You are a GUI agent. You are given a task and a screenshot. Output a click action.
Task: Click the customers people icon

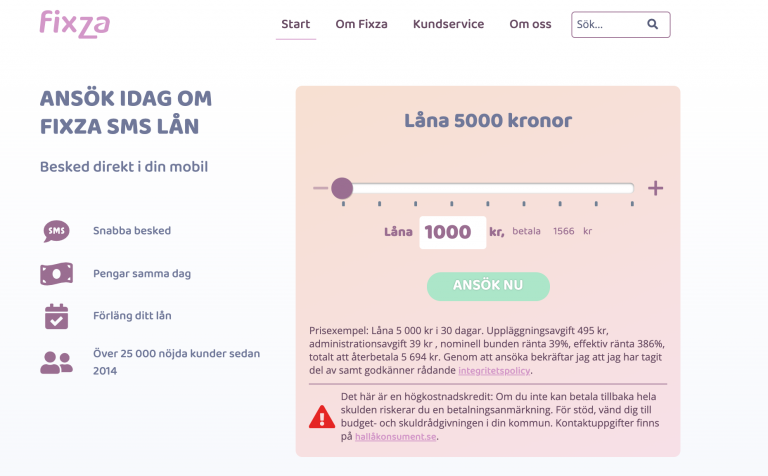click(57, 362)
